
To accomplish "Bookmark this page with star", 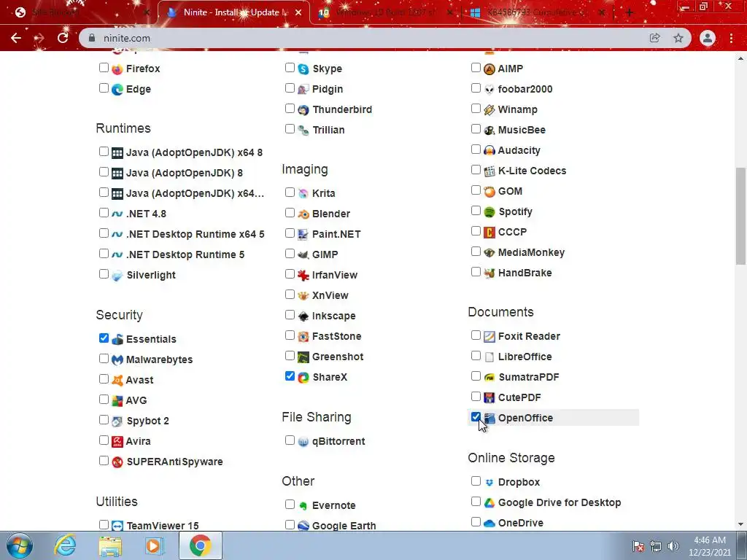I will (678, 38).
